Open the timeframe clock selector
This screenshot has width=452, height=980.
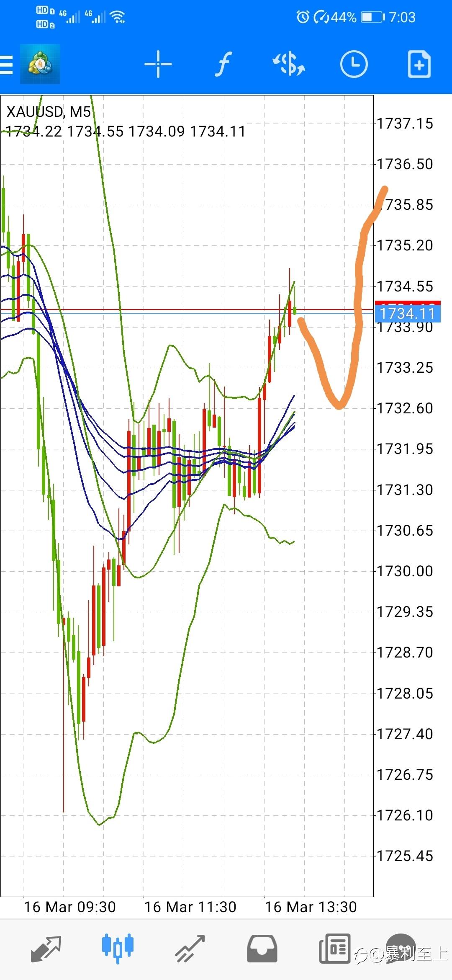point(354,64)
